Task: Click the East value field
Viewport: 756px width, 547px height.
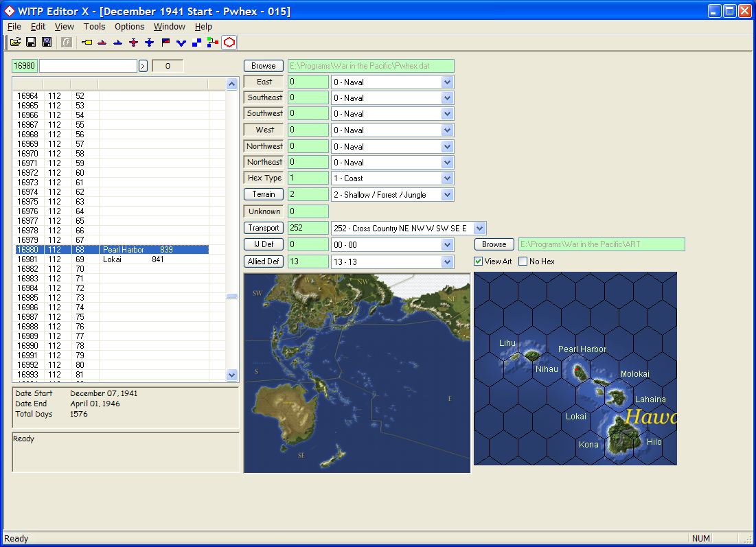Action: point(308,82)
